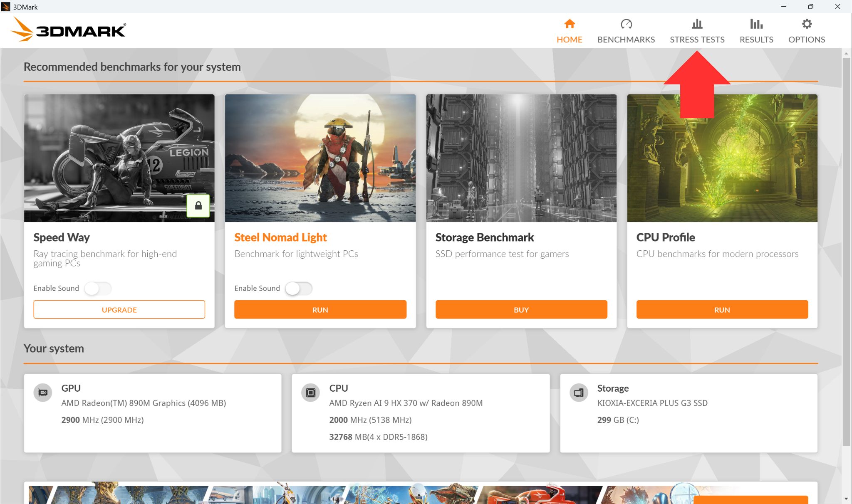Buy the Storage Benchmark
The image size is (852, 504).
point(521,310)
